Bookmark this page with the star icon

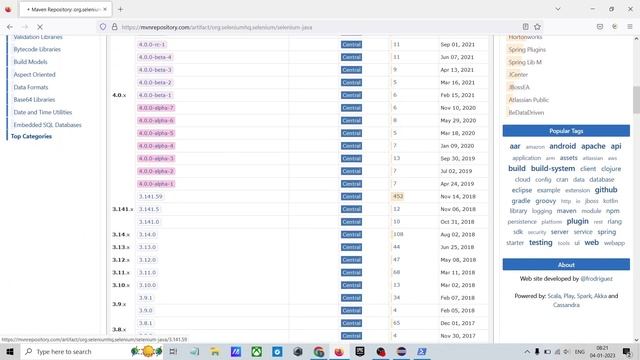537,27
